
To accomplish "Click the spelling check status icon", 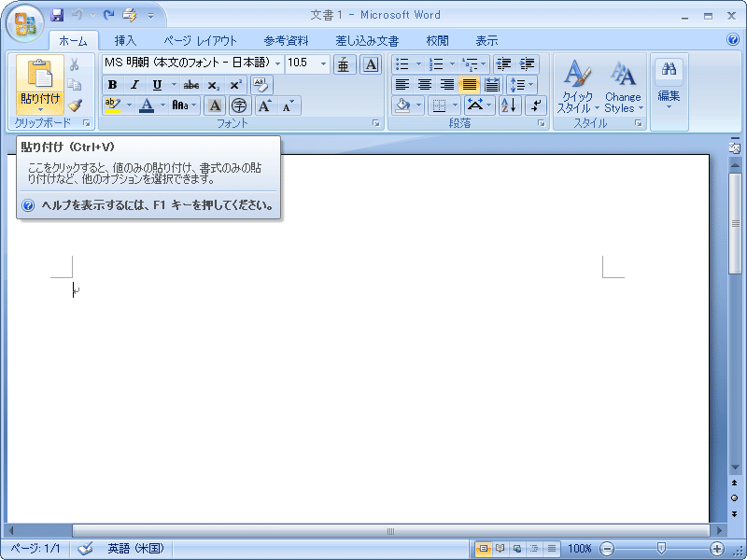I will (85, 549).
